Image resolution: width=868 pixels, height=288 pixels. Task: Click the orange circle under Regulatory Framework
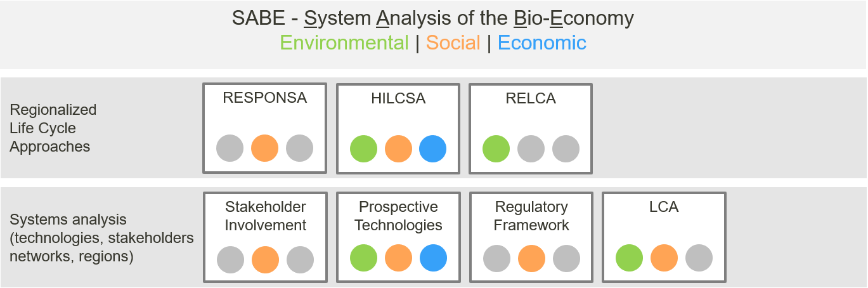pyautogui.click(x=531, y=259)
